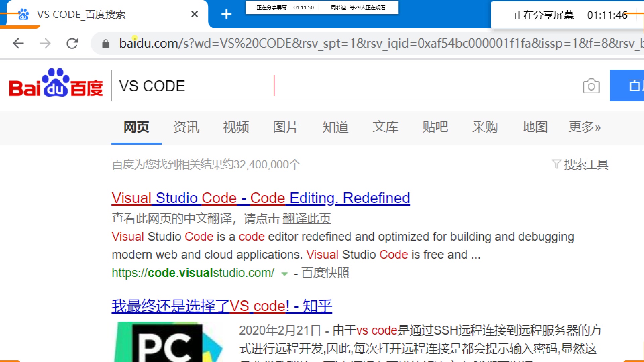Open camera image search
Image resolution: width=644 pixels, height=362 pixels.
tap(591, 86)
